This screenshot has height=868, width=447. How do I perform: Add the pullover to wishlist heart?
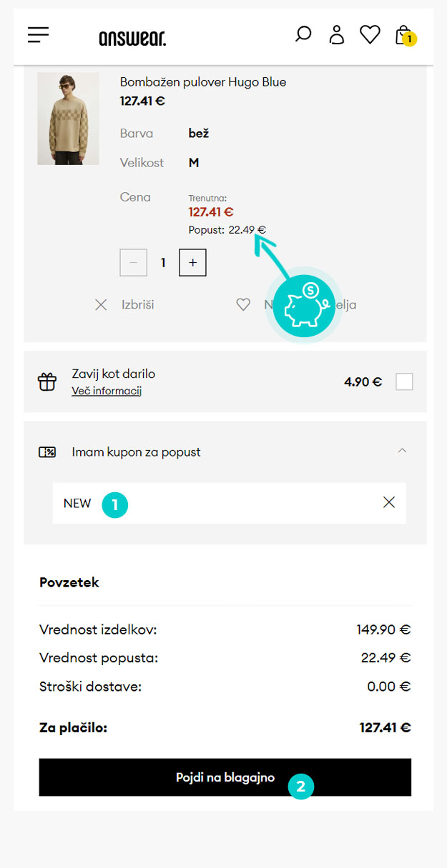(x=243, y=305)
